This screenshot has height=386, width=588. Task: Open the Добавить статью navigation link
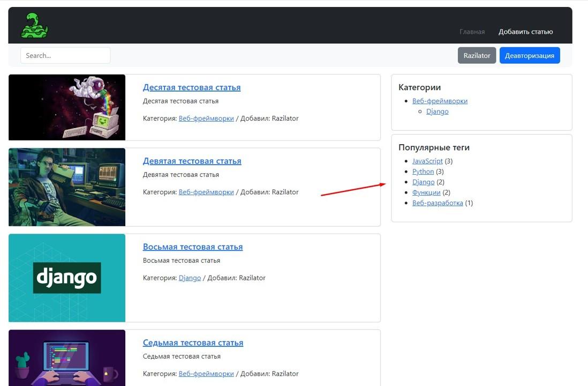pos(525,32)
